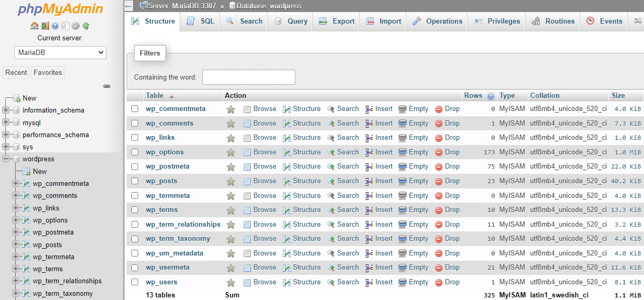Select the wp_options row checkbox
Screen dimensions: 644x300
(135, 152)
